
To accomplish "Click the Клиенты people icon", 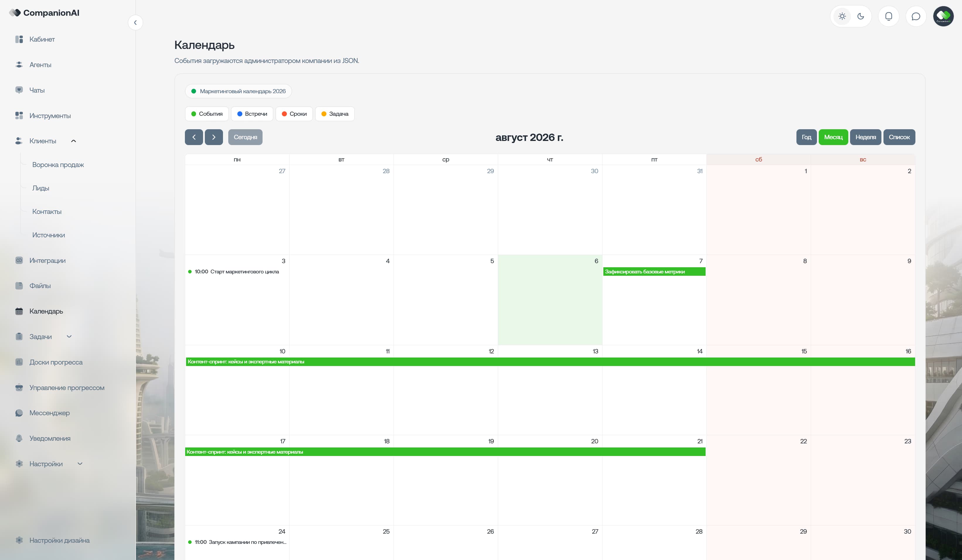I will tap(19, 141).
